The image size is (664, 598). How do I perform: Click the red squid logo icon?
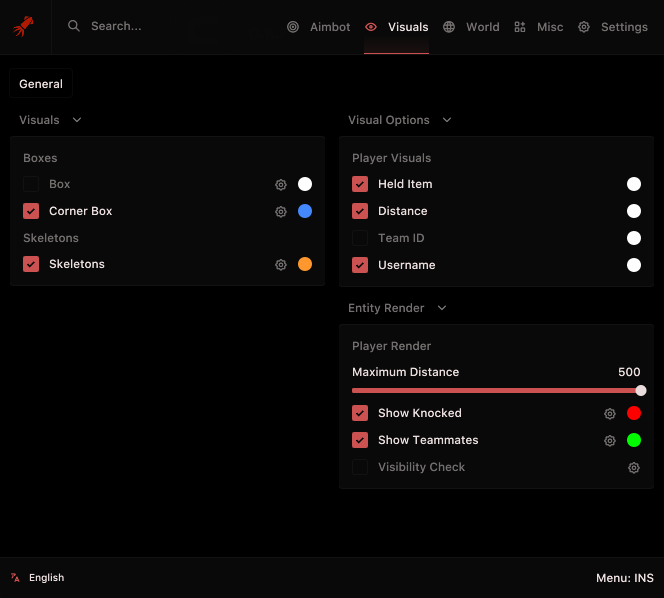23,26
